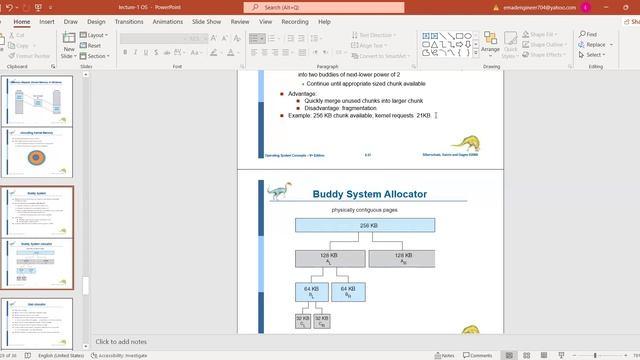640x360 pixels.
Task: Increase list indent level
Action: [301, 38]
